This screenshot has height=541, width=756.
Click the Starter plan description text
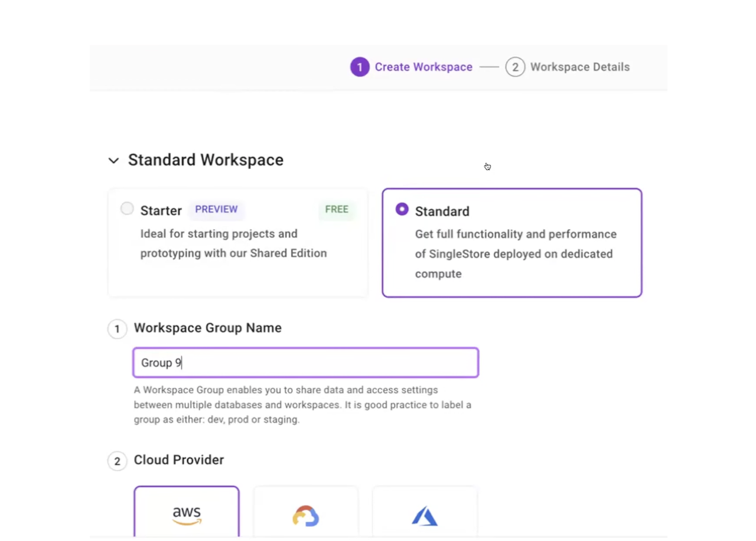233,243
